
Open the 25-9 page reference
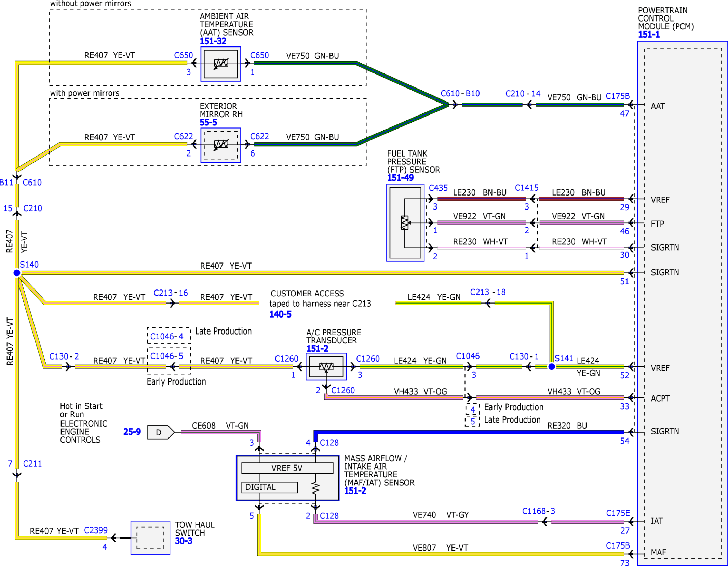(132, 432)
